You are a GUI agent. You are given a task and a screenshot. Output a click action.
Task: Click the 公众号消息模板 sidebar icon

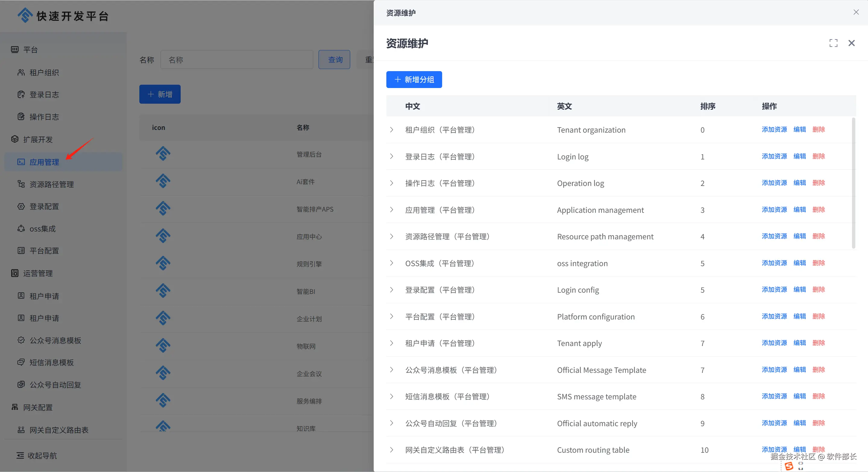coord(21,340)
